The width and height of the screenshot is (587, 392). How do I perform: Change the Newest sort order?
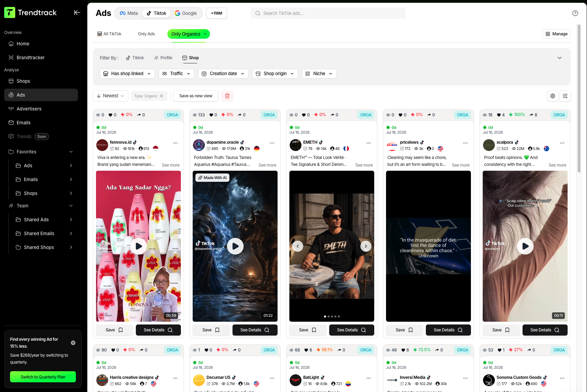pos(111,96)
